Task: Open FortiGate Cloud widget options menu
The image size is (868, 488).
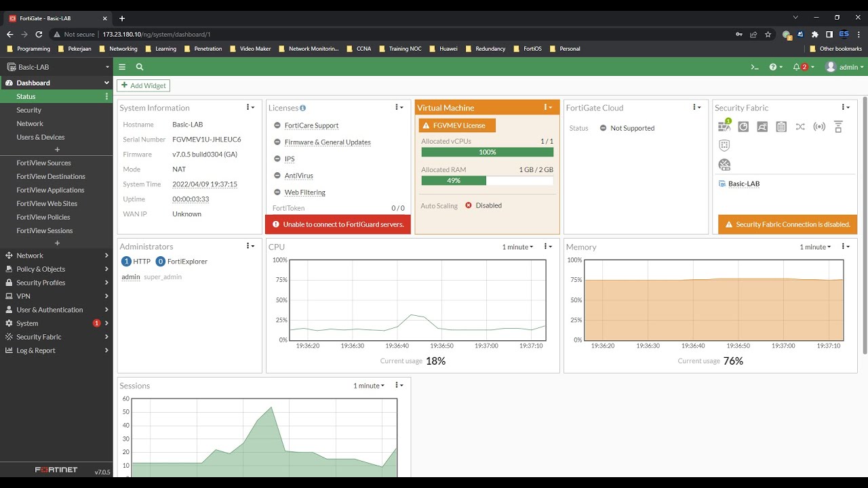Action: pos(696,107)
